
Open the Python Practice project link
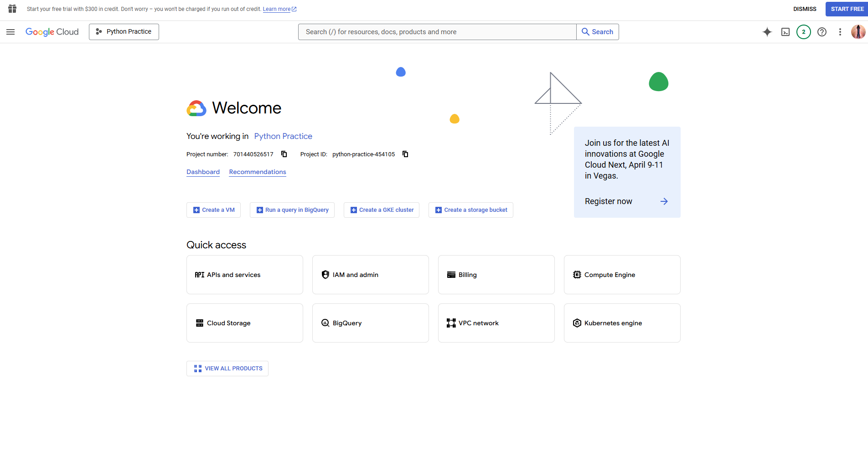coord(283,136)
